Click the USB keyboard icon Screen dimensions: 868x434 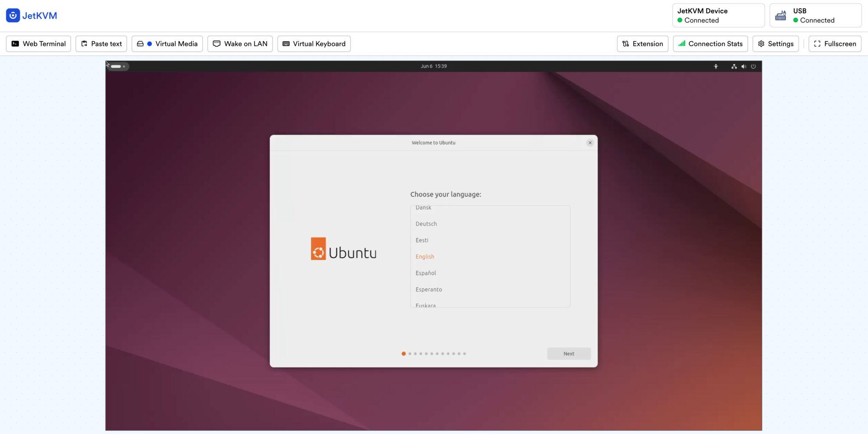[x=781, y=16]
